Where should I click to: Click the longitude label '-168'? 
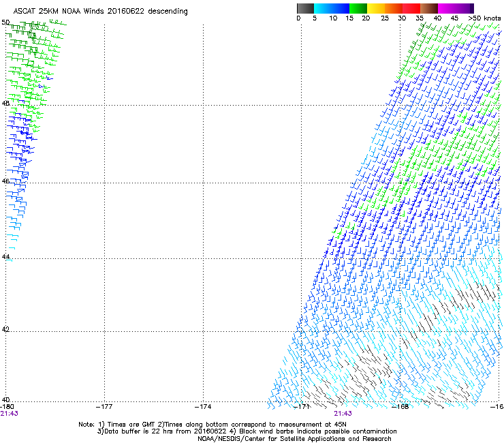click(x=400, y=407)
